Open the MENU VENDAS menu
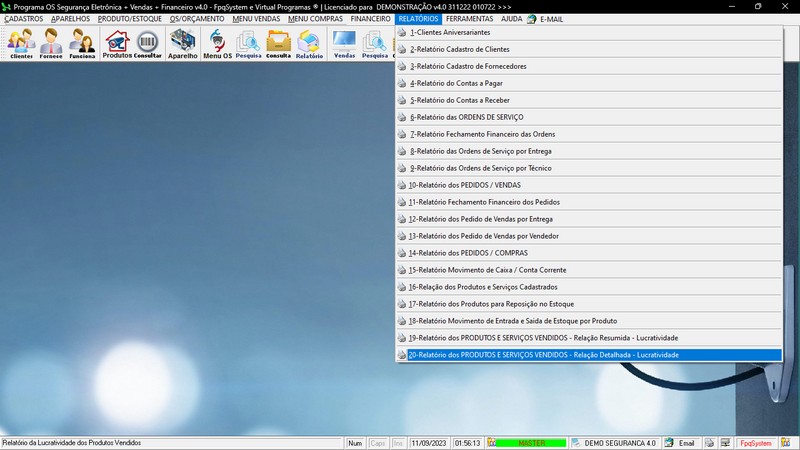 (256, 19)
